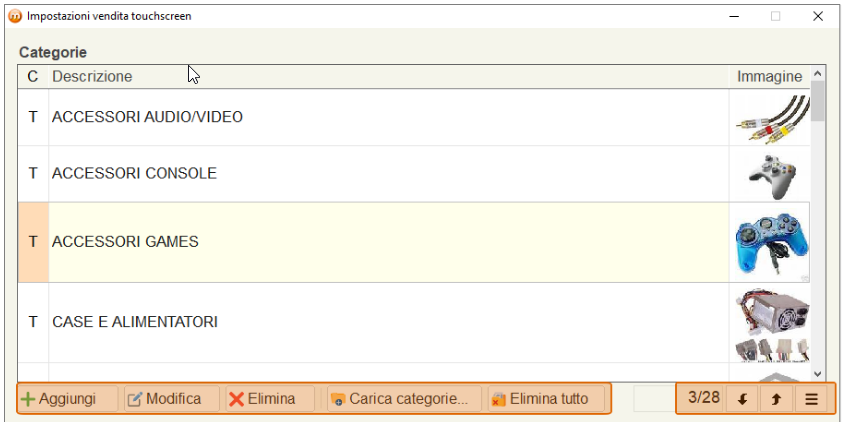Click the scrollbar down arrow
845x422 pixels.
pos(818,373)
